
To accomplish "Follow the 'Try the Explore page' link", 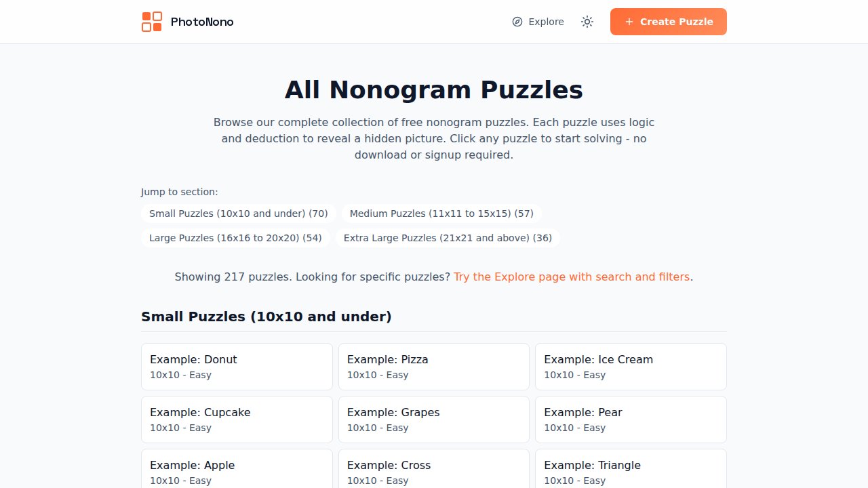I will [x=572, y=277].
